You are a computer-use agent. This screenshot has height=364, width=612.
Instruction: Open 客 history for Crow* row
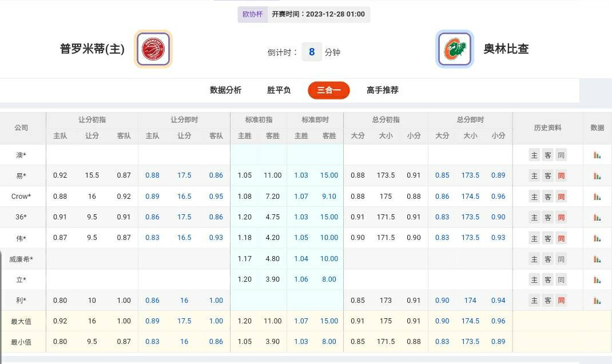pos(547,197)
